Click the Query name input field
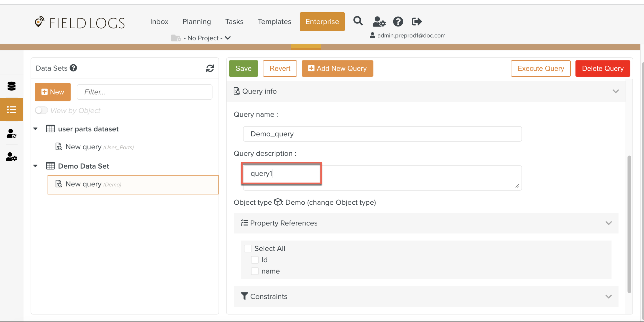 click(382, 134)
